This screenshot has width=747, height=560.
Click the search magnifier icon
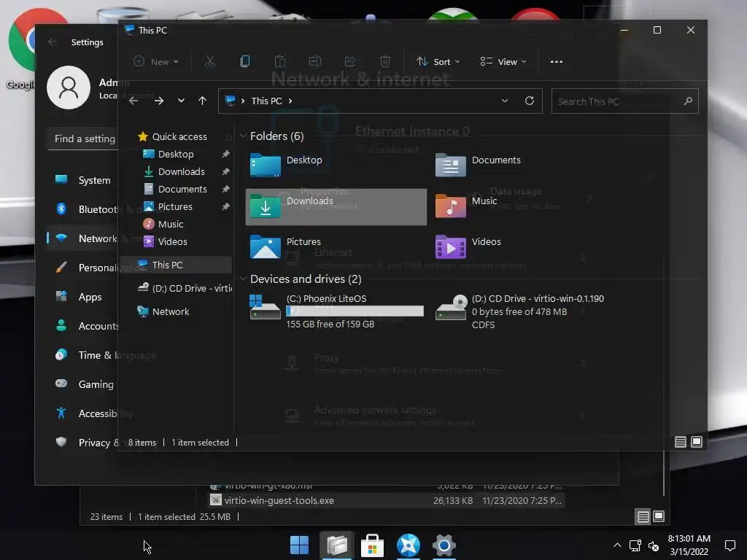tap(688, 101)
